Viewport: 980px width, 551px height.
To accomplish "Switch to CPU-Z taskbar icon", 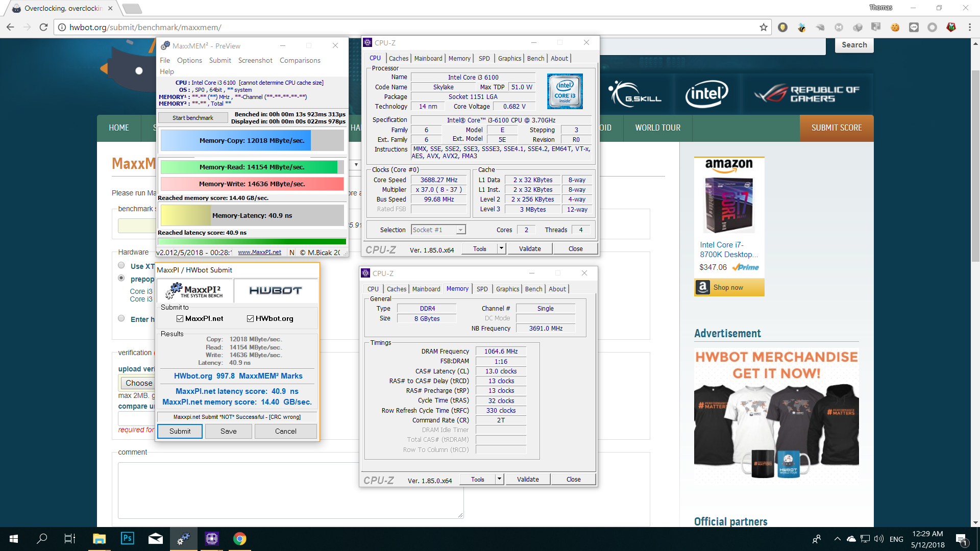I will pyautogui.click(x=211, y=539).
